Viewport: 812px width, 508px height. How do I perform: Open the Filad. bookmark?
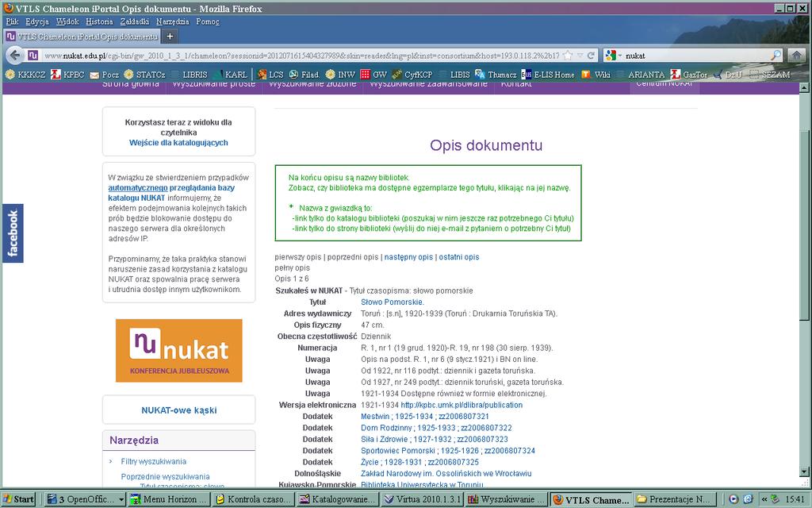(304, 75)
